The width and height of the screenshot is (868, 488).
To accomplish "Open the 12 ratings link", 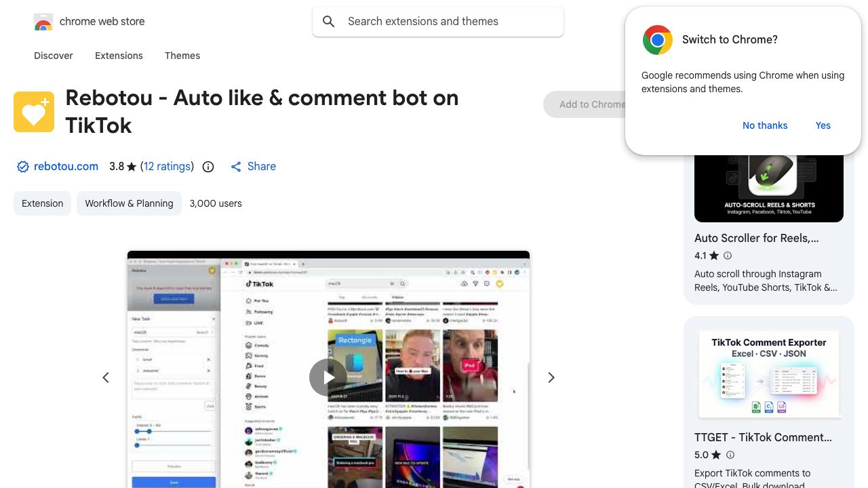I will tap(167, 167).
